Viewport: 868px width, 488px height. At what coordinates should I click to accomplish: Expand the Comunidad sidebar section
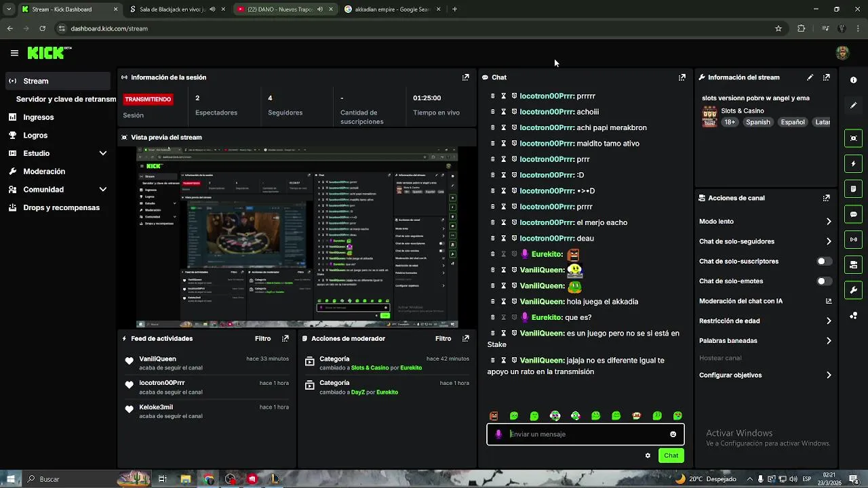point(103,190)
